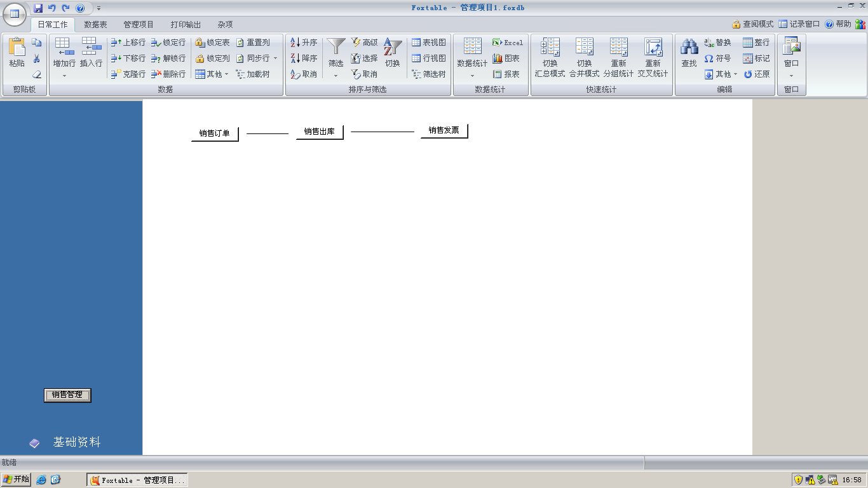Open the 其他 dropdown in edit group
Screen dimensions: 868x488
tap(721, 74)
